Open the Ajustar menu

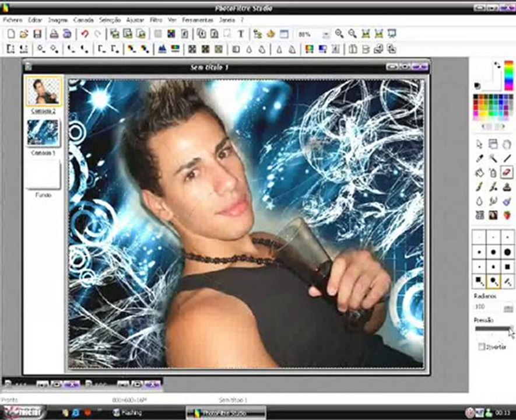tap(135, 20)
